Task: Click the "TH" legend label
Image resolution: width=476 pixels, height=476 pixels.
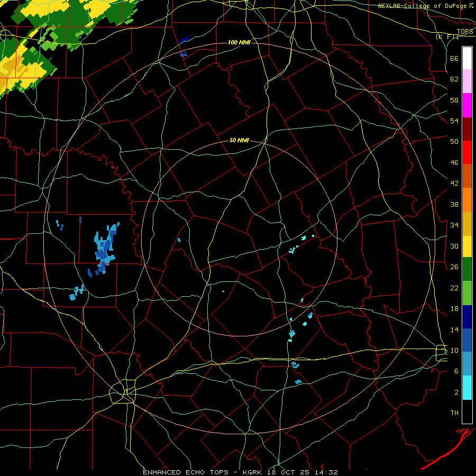Action: click(454, 413)
